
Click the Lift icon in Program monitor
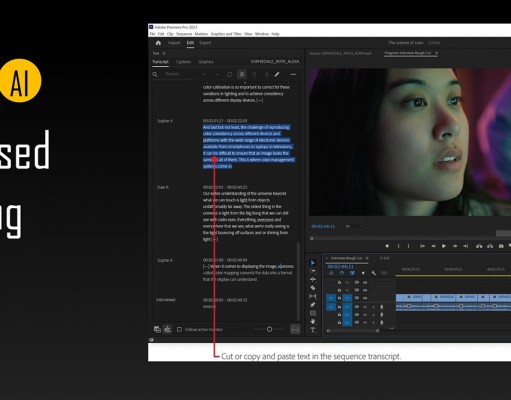pos(479,246)
